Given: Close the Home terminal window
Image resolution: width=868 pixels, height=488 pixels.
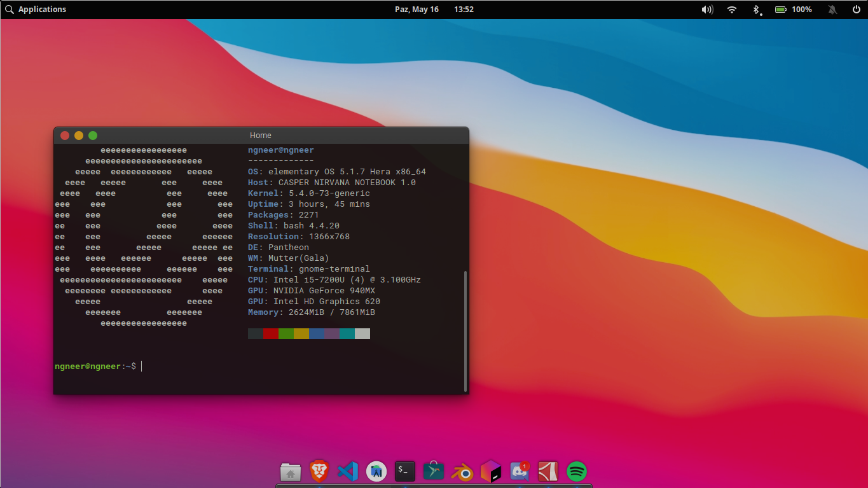Looking at the screenshot, I should [x=65, y=136].
